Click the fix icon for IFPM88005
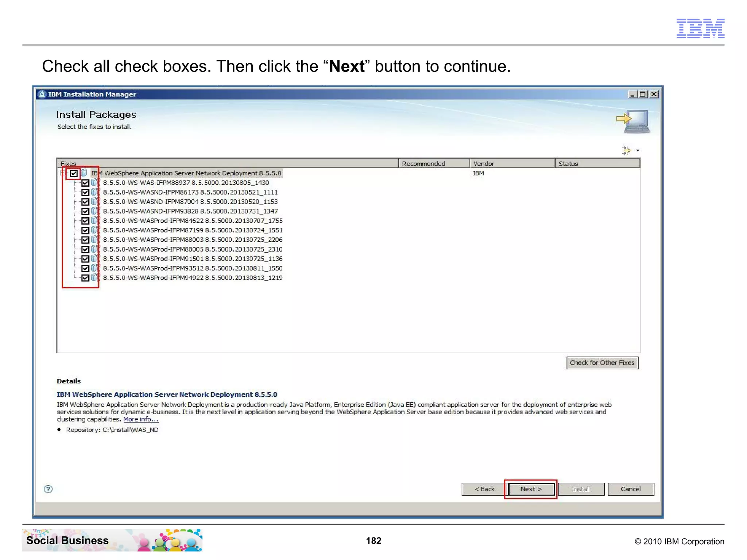 (x=95, y=249)
